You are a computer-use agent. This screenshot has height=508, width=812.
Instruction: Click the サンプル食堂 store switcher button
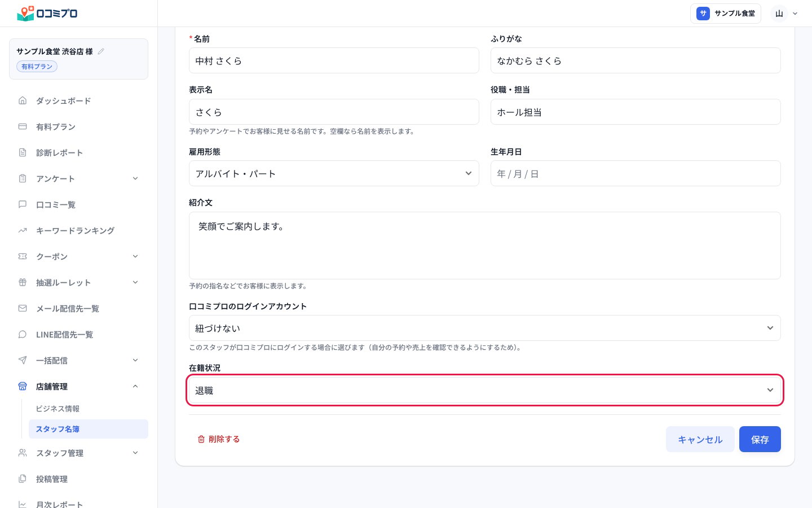pyautogui.click(x=726, y=14)
